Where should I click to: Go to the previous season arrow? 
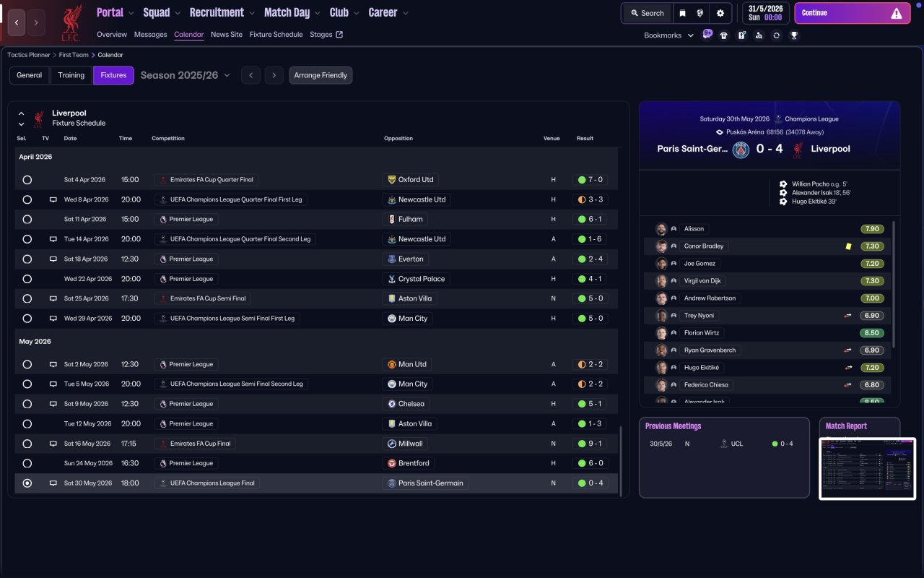point(250,75)
